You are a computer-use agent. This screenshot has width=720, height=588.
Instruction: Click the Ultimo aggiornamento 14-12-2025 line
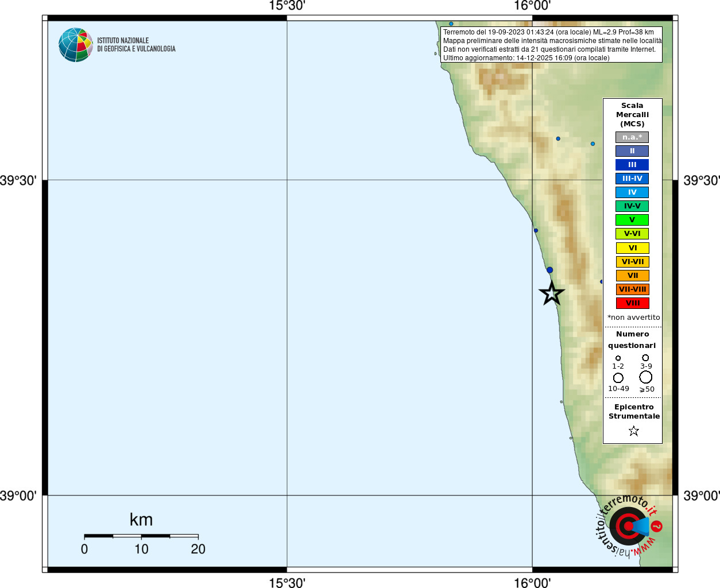pos(526,58)
